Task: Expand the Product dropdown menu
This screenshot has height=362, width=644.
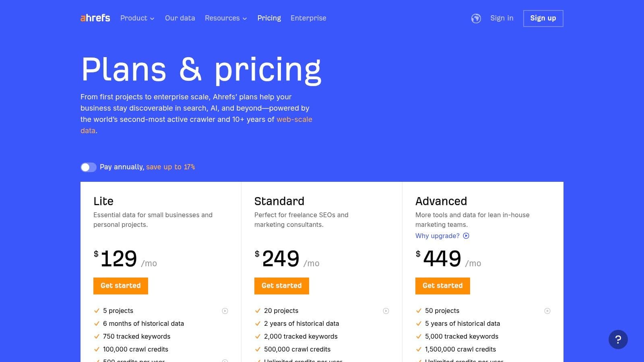Action: [137, 18]
